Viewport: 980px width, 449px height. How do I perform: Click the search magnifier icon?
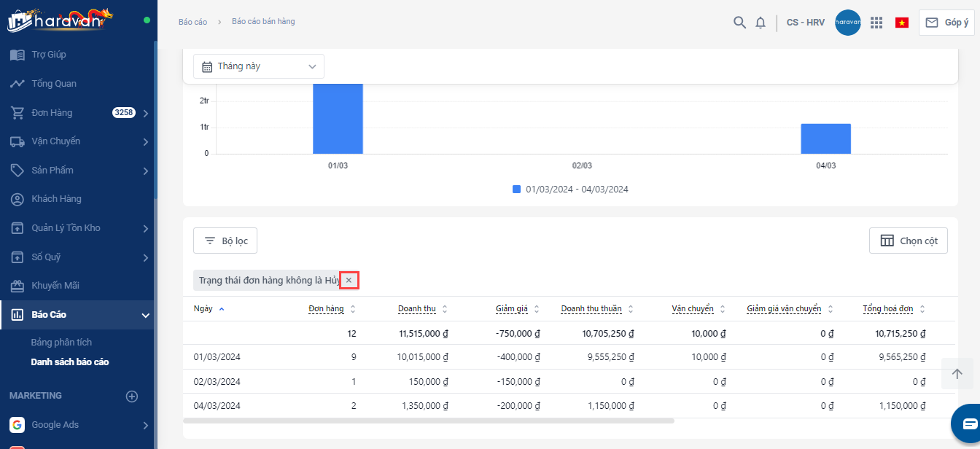point(739,23)
